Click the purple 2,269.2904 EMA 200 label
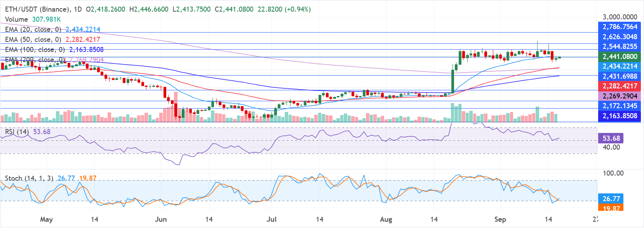 [x=620, y=96]
